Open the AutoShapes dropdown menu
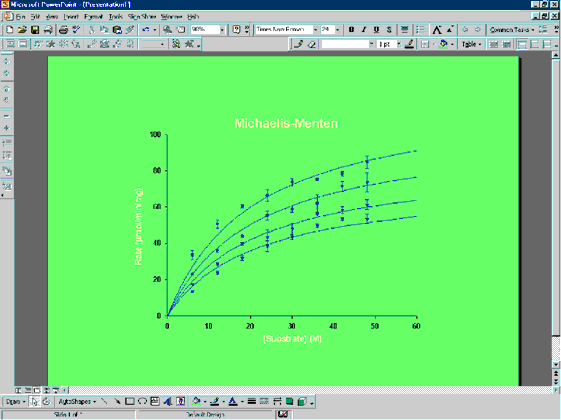This screenshot has height=420, width=561. coord(77,401)
